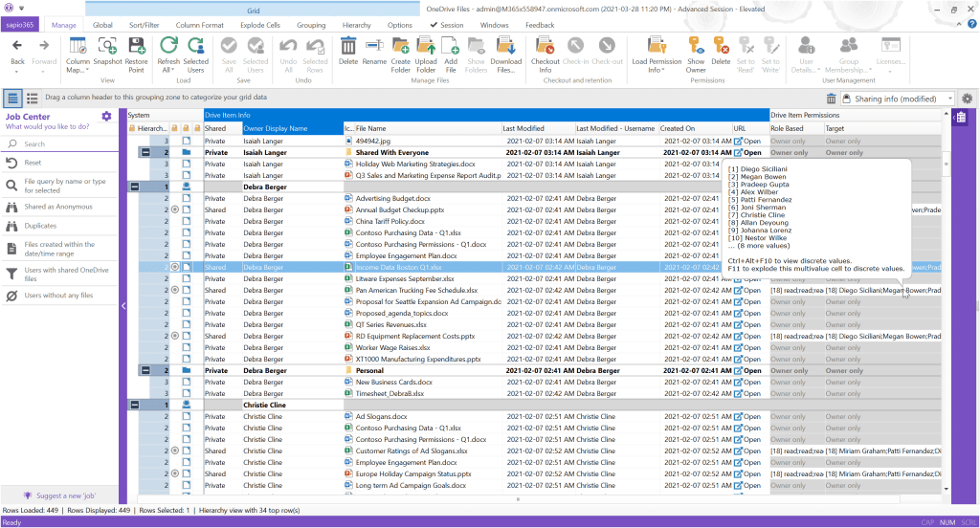Collapse Debra Berger's Personal folder row
This screenshot has height=528, width=980.
145,370
